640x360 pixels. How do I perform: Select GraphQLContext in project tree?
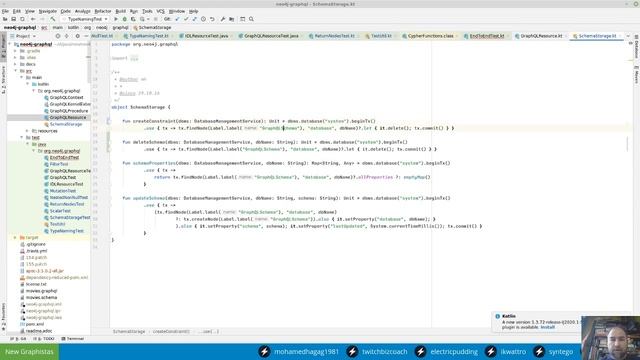coord(66,98)
